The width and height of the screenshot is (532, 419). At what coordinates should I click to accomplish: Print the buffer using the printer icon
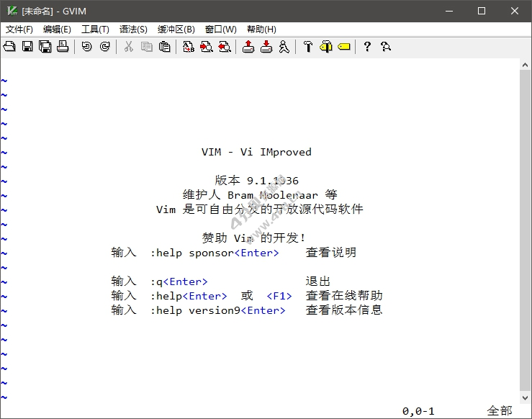(63, 47)
